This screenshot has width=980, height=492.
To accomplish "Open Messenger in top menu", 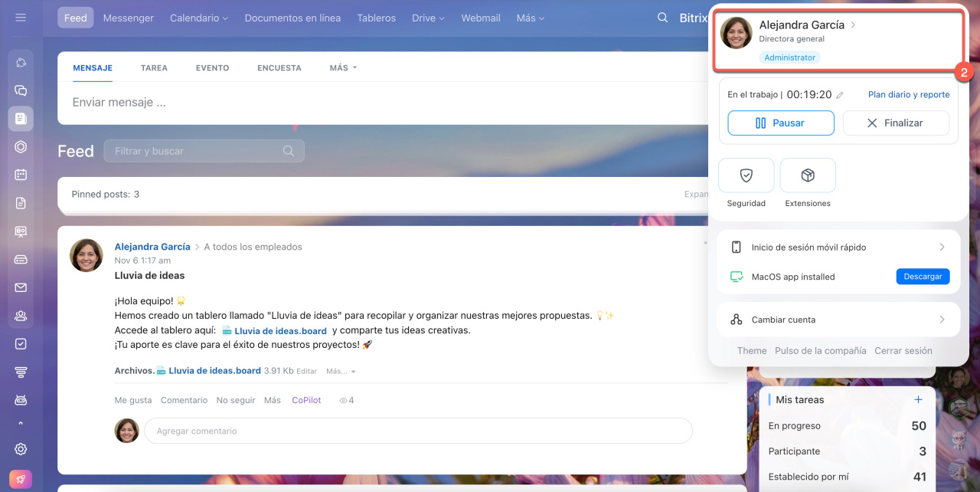I will 128,18.
